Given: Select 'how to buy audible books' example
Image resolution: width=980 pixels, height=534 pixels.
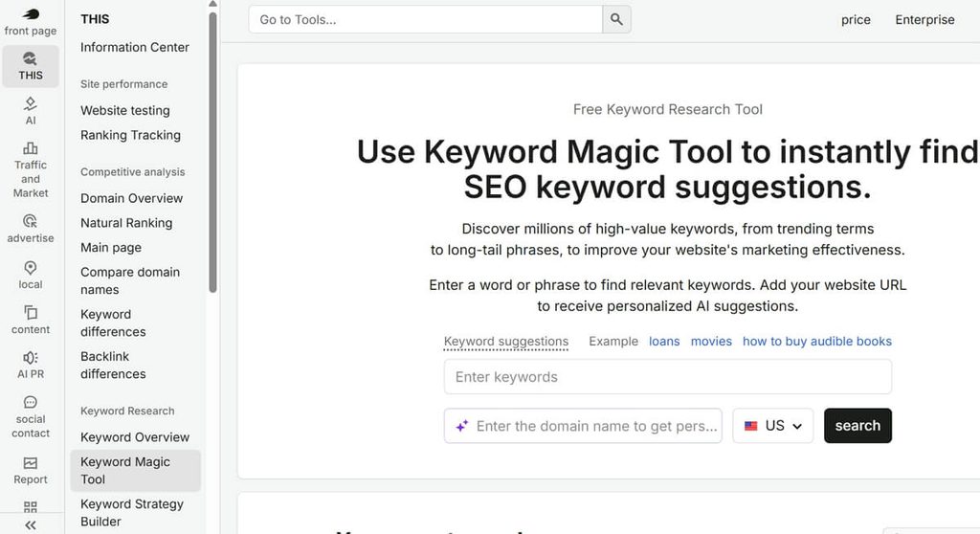Looking at the screenshot, I should click(x=817, y=342).
